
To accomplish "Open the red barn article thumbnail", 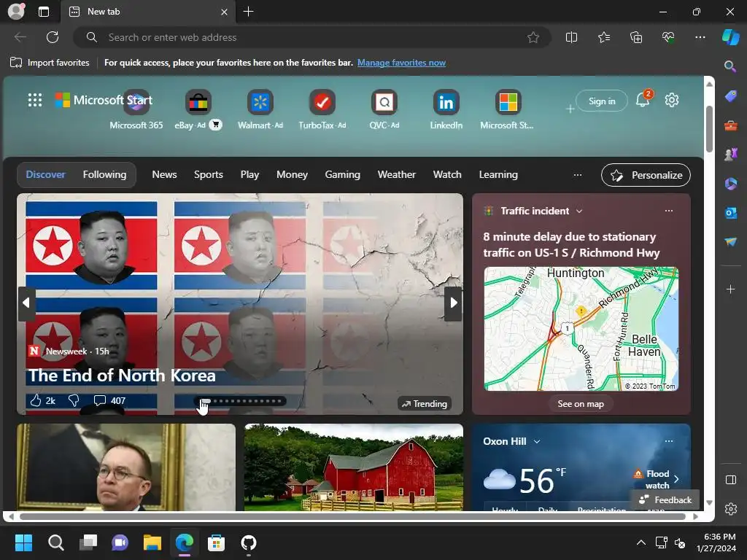I will pos(354,467).
